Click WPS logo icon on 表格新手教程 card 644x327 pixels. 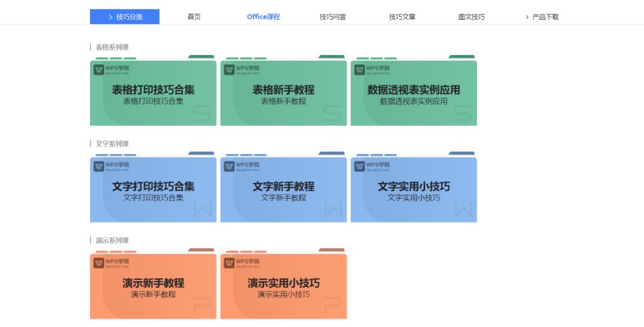[x=229, y=70]
